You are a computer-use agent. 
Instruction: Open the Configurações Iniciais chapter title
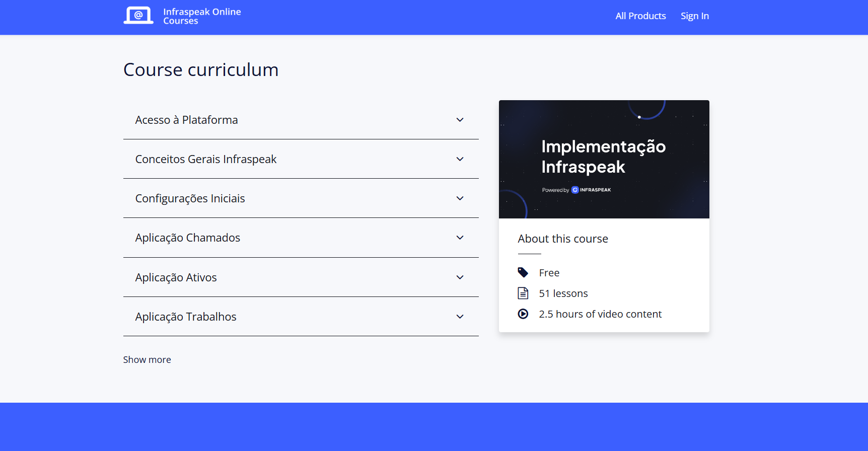(190, 198)
